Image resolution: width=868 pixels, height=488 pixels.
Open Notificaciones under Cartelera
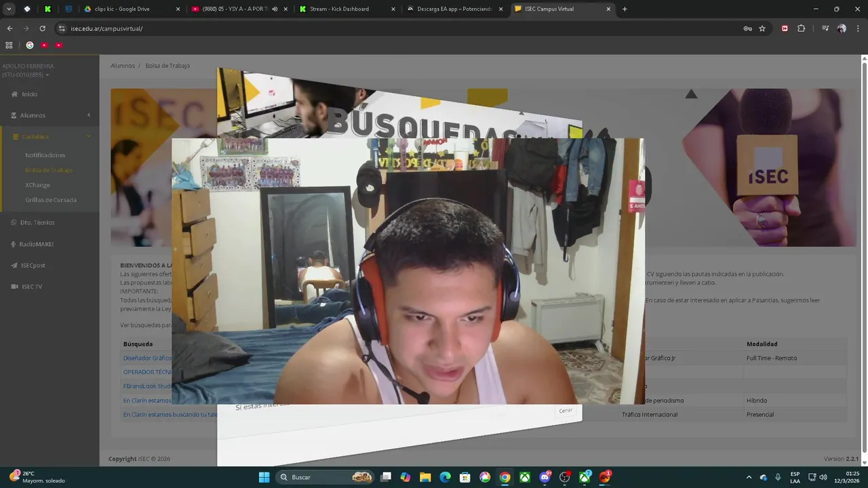coord(45,155)
